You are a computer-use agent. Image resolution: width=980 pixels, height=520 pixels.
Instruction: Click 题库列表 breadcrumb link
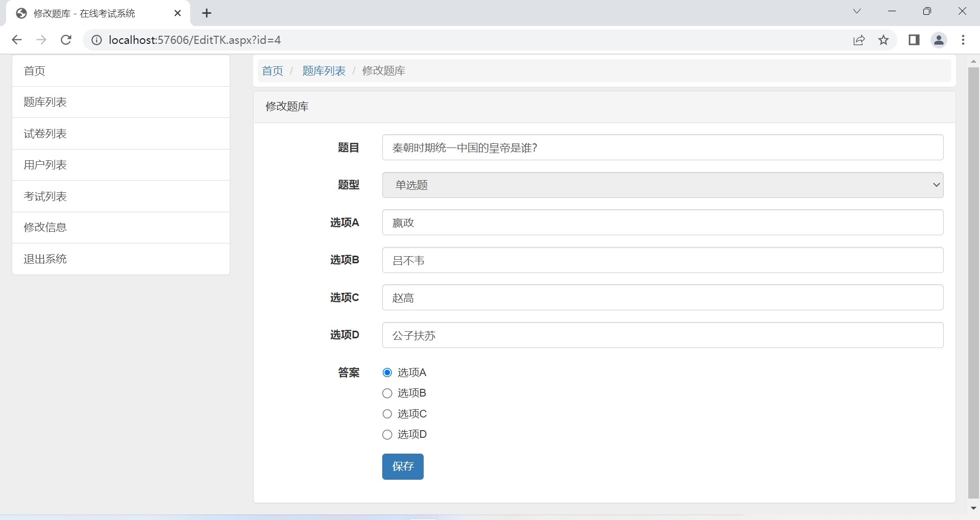(324, 71)
